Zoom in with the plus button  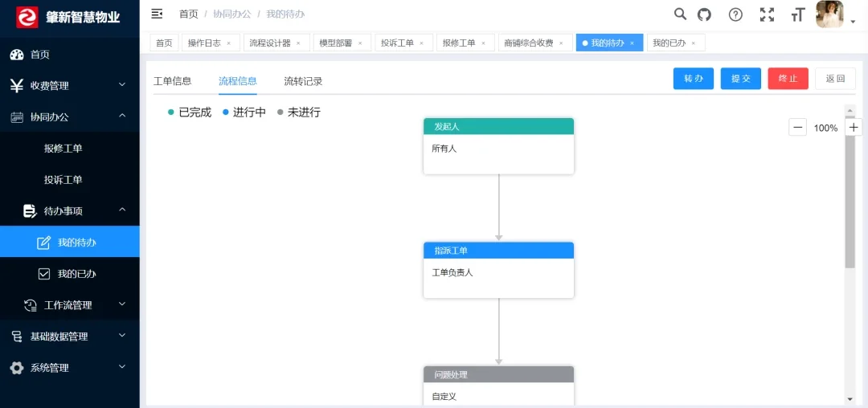click(x=854, y=128)
